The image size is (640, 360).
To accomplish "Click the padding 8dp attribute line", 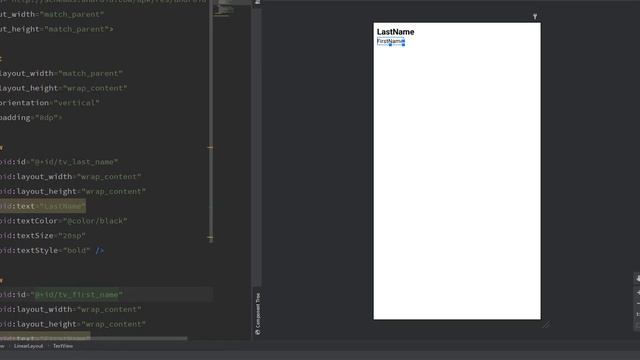I will (x=31, y=118).
